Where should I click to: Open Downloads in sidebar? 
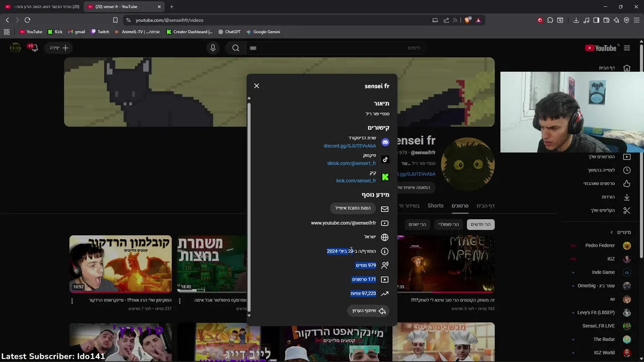point(616,197)
